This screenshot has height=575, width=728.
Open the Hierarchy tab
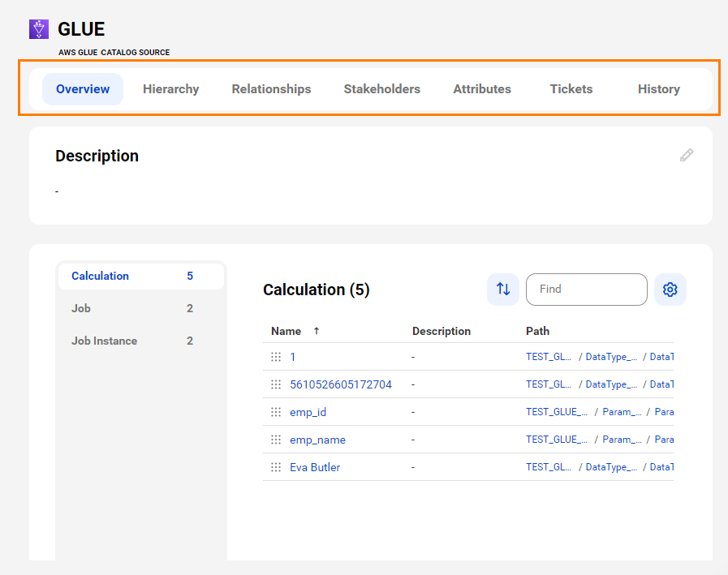tap(171, 89)
